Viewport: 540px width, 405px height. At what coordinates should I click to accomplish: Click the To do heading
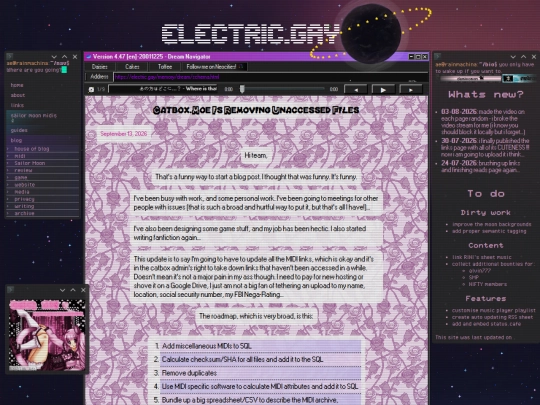point(486,194)
